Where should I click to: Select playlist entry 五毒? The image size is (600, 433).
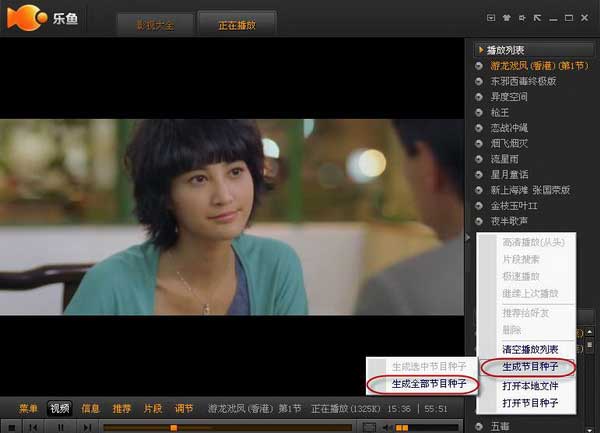500,426
